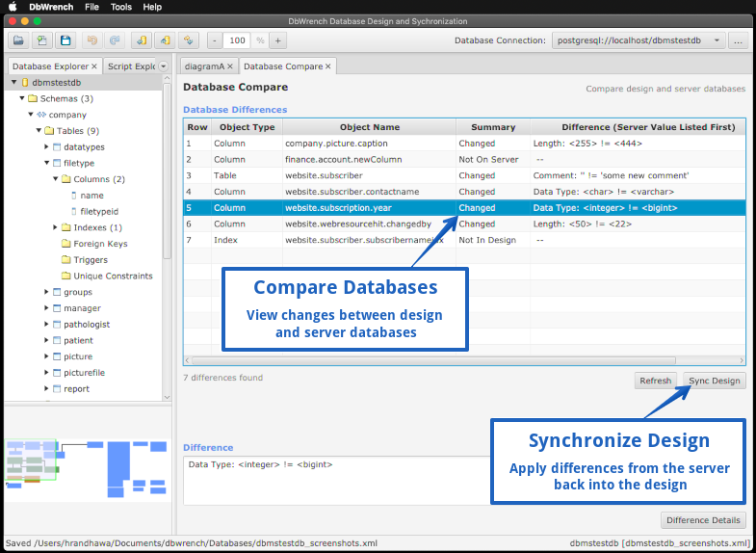Click the Difference text area
Screen dimensions: 756x553
(336, 480)
